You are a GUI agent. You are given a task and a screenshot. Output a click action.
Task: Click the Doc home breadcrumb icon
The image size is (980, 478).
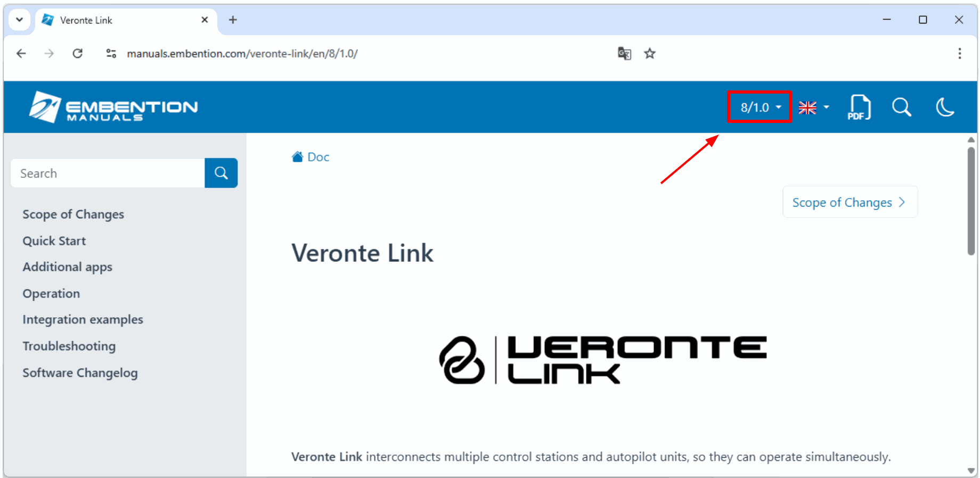tap(297, 156)
